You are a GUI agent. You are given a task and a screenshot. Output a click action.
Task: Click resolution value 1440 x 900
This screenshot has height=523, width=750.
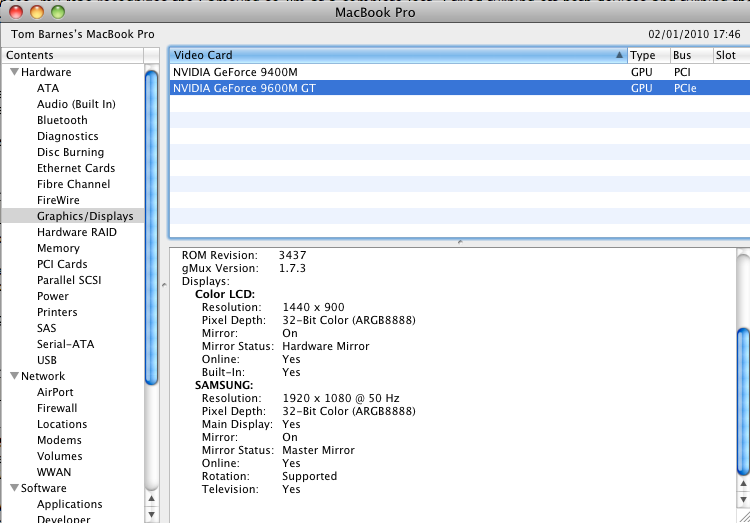coord(313,307)
